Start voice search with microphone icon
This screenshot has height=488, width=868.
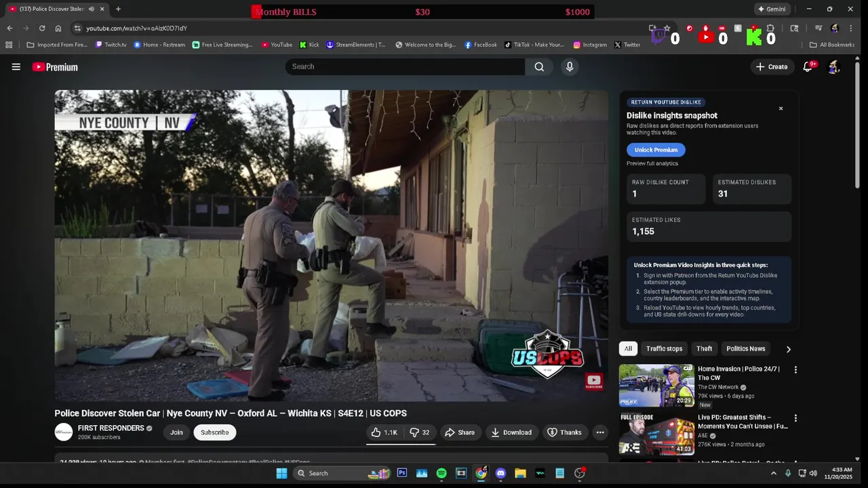pyautogui.click(x=570, y=66)
